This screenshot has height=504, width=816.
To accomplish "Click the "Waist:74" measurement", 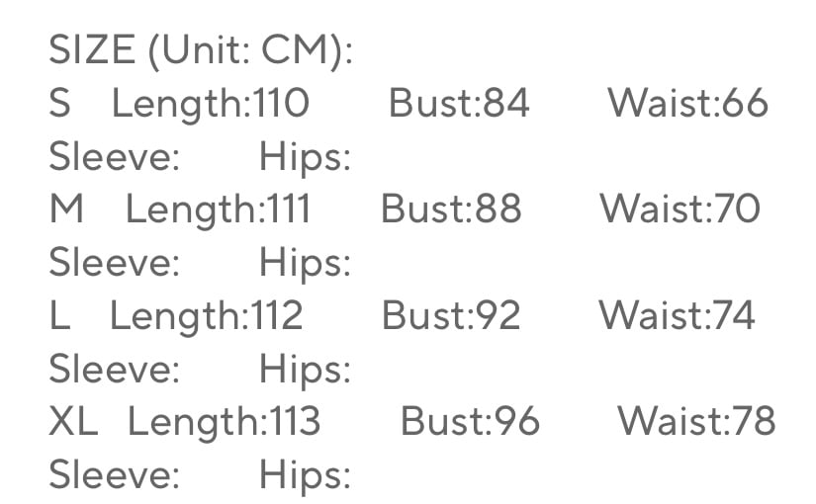I will tap(677, 315).
